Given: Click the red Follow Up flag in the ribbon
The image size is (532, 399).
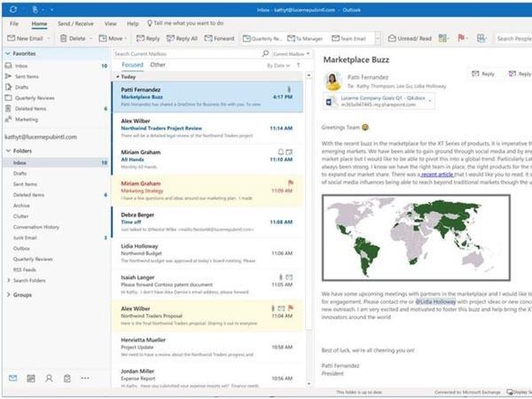Looking at the screenshot, I should coord(461,38).
